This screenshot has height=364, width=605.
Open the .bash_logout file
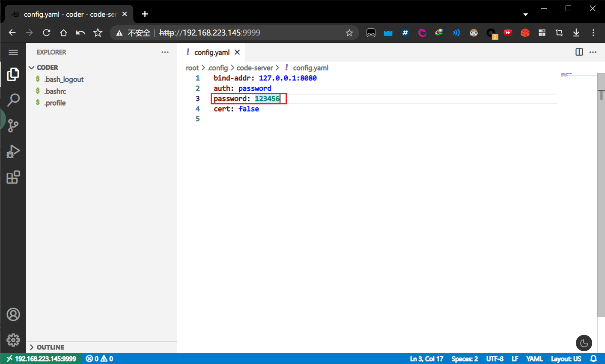(64, 79)
